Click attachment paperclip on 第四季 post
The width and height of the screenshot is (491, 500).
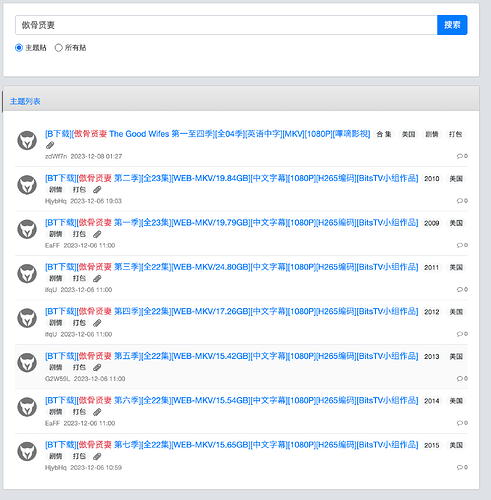point(97,323)
